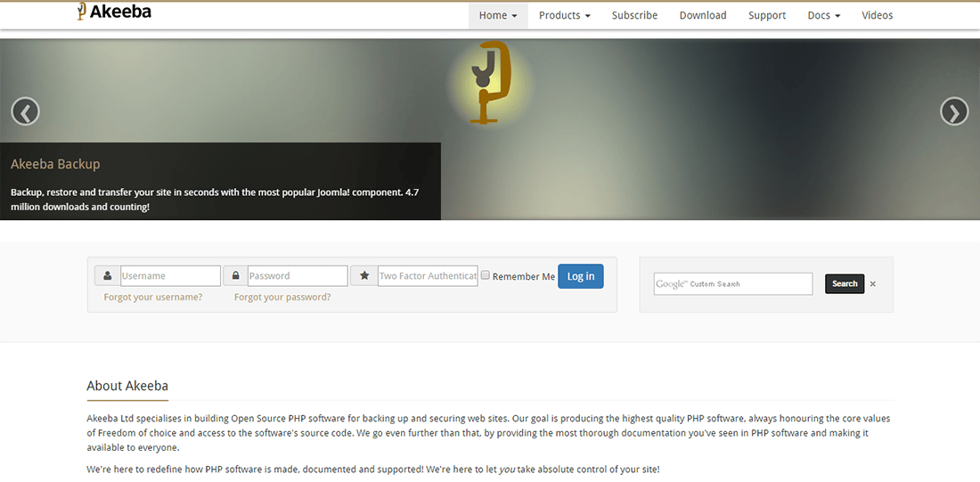This screenshot has height=482, width=980.
Task: Open the Support section
Action: (x=767, y=16)
